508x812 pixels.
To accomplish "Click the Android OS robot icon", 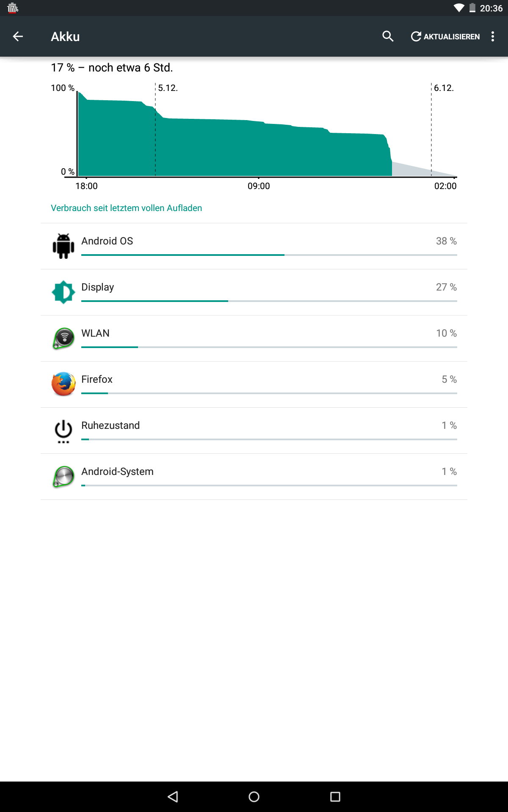I will pyautogui.click(x=63, y=246).
